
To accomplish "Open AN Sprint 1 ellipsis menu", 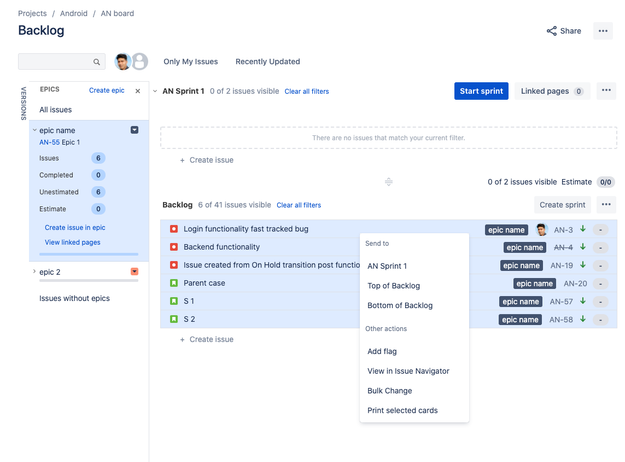I will click(x=606, y=90).
